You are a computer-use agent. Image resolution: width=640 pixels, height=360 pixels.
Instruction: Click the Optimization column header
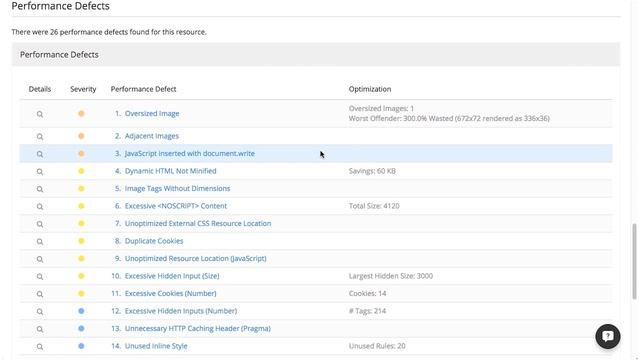tap(370, 89)
